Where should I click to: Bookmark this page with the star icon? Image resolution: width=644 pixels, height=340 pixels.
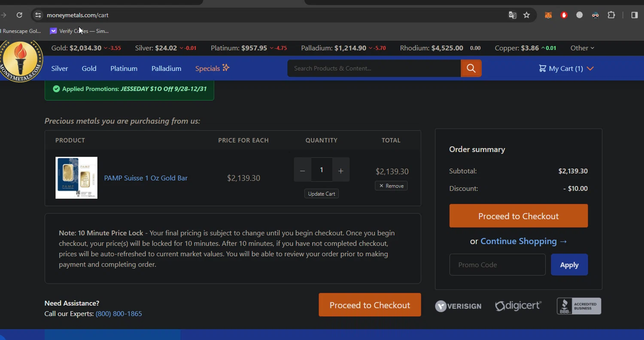(x=527, y=15)
